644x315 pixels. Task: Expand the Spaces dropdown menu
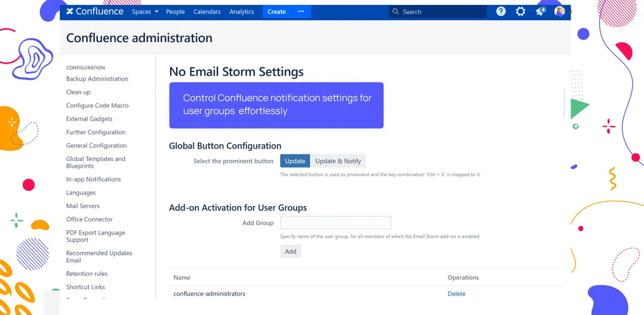[145, 11]
